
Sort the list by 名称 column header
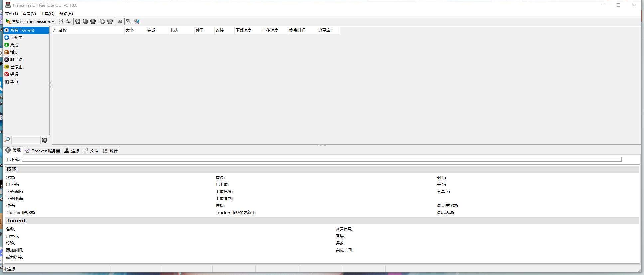click(88, 30)
